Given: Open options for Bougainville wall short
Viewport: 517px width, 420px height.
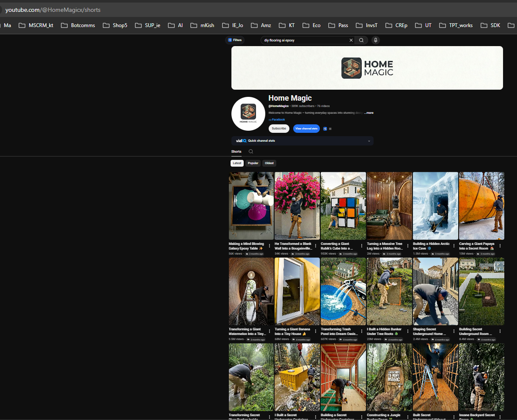Looking at the screenshot, I should [x=316, y=246].
